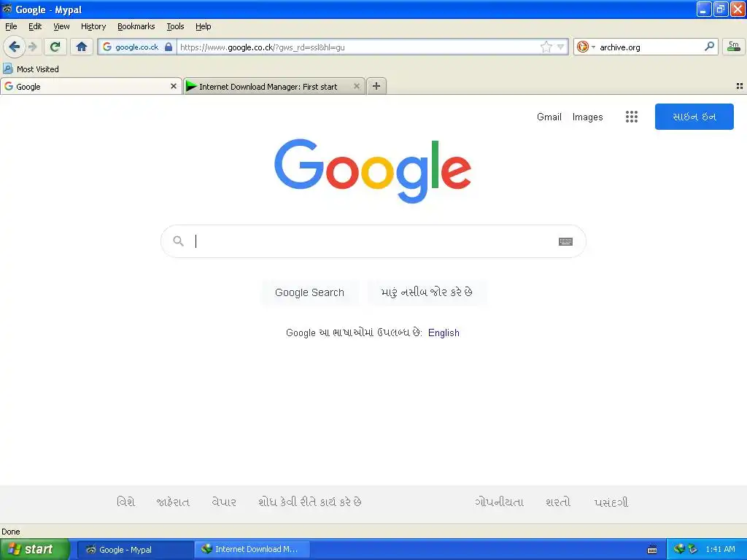Screen dimensions: 747x560
Task: Open the Gmail link
Action: 549,117
